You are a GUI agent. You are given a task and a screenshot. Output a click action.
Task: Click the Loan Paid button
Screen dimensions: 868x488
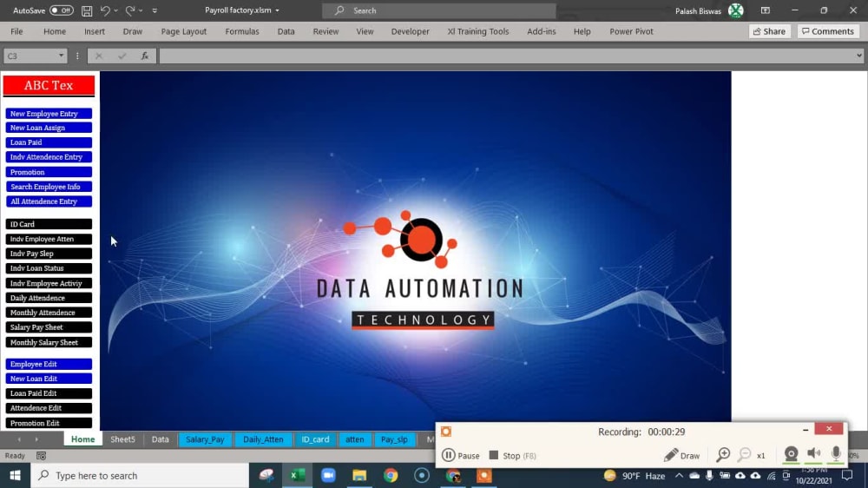pos(49,142)
